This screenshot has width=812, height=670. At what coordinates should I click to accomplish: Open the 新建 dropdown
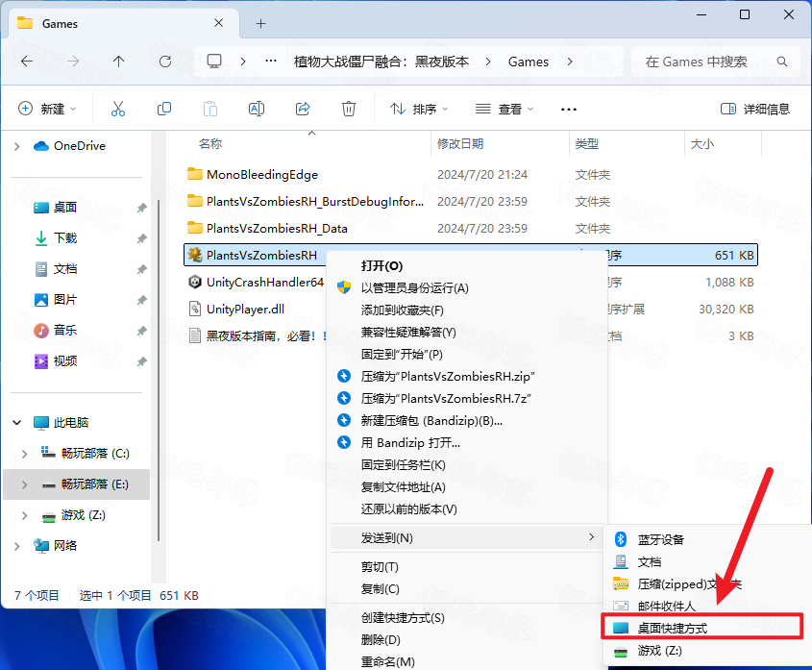(x=47, y=109)
